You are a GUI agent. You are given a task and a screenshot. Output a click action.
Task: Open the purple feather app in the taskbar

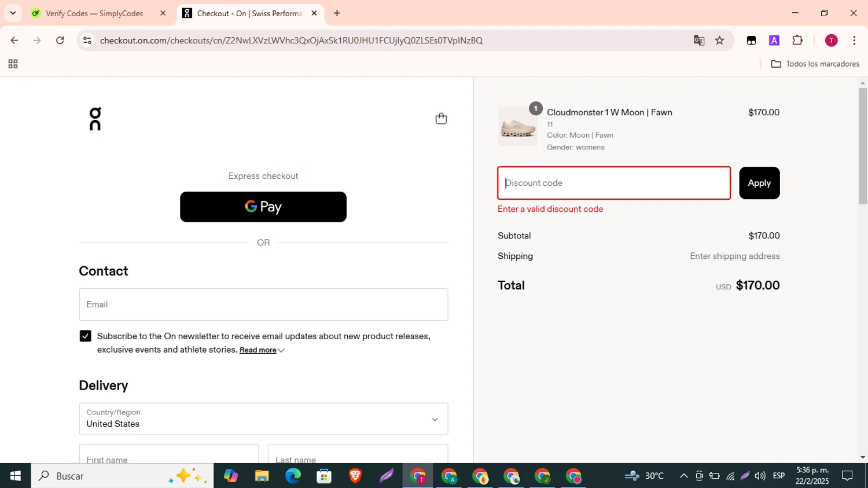387,476
